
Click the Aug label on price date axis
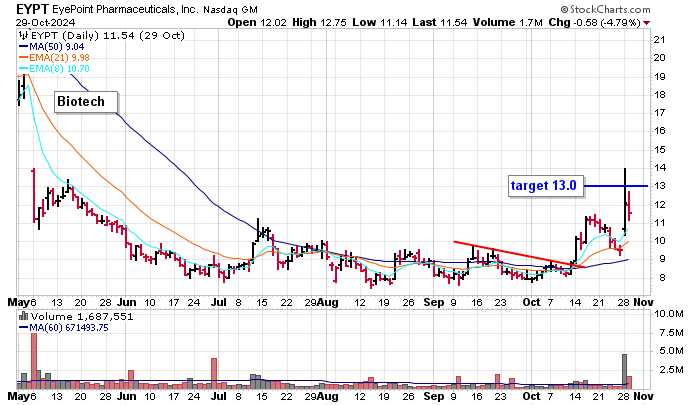coord(328,302)
